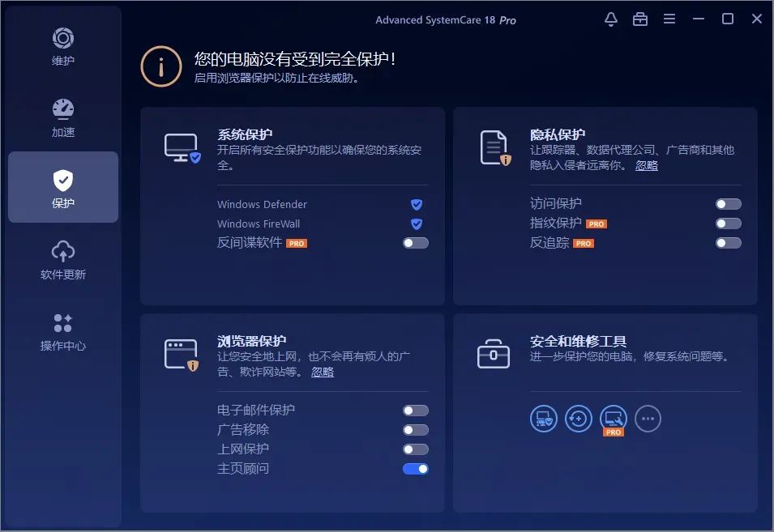
Task: Click the 启用浏览器保护以防止在线威胁 message
Action: tap(276, 79)
